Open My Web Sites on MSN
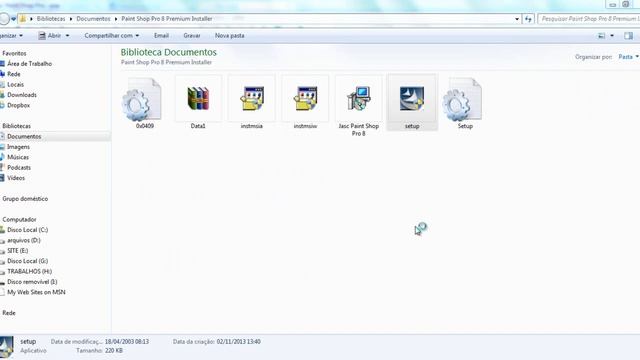640x360 pixels. 36,292
